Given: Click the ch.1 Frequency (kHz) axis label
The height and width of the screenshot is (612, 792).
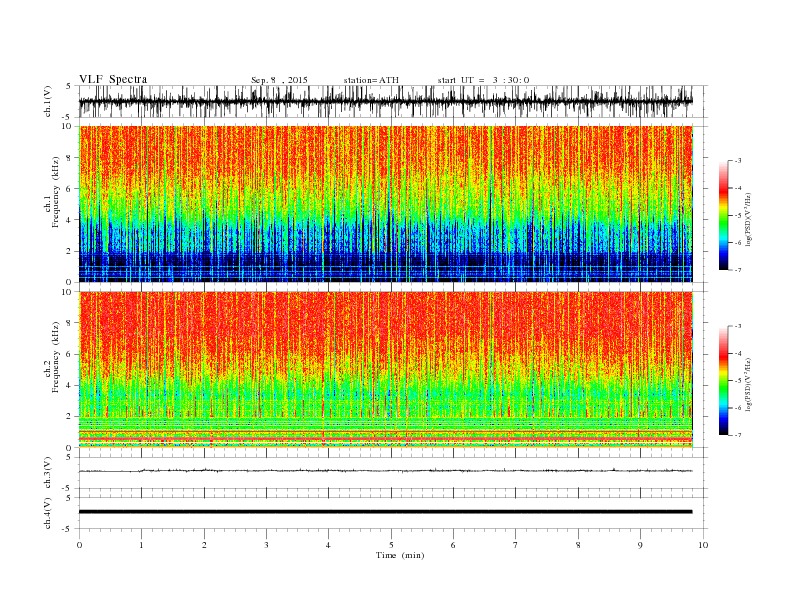Looking at the screenshot, I should point(53,192).
